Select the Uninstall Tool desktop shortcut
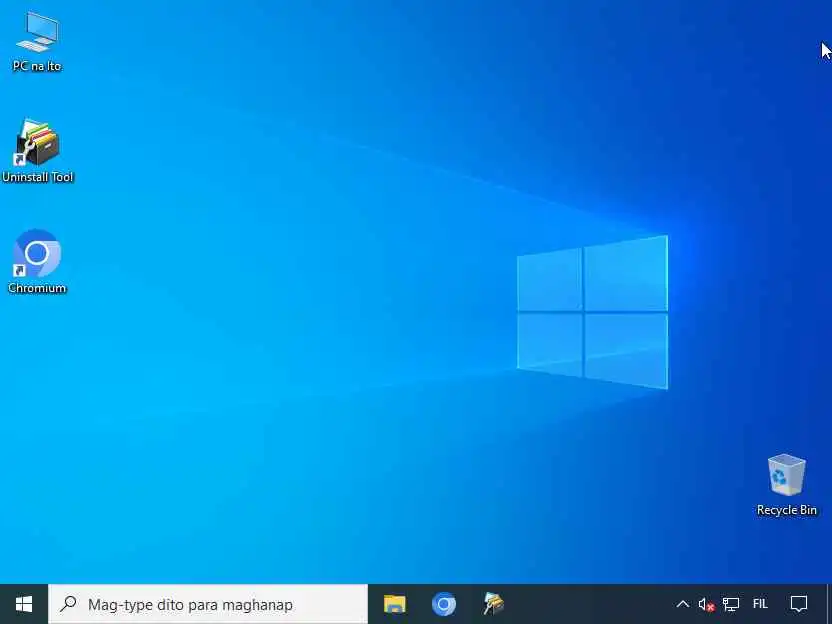 pos(37,151)
